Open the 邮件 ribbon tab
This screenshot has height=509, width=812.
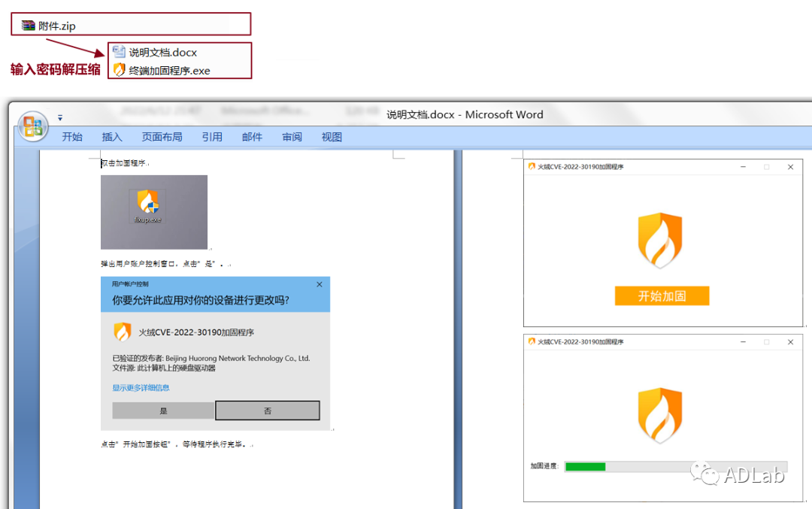(x=252, y=137)
